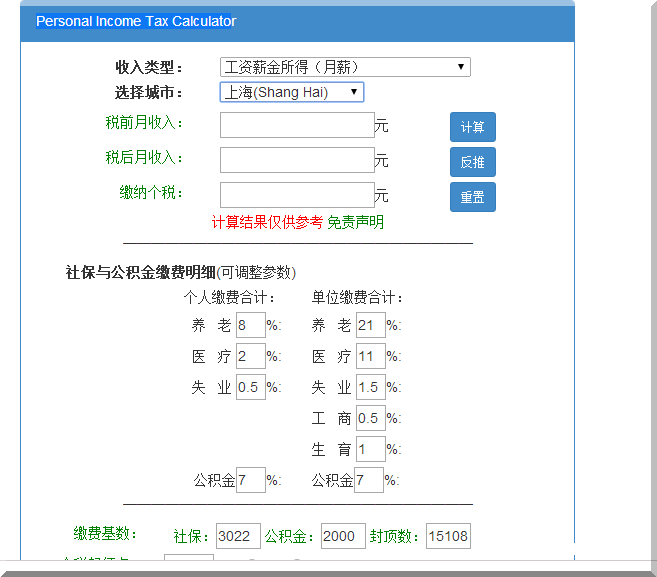
Task: Click the 个人缴费合计 label
Action: 229,298
